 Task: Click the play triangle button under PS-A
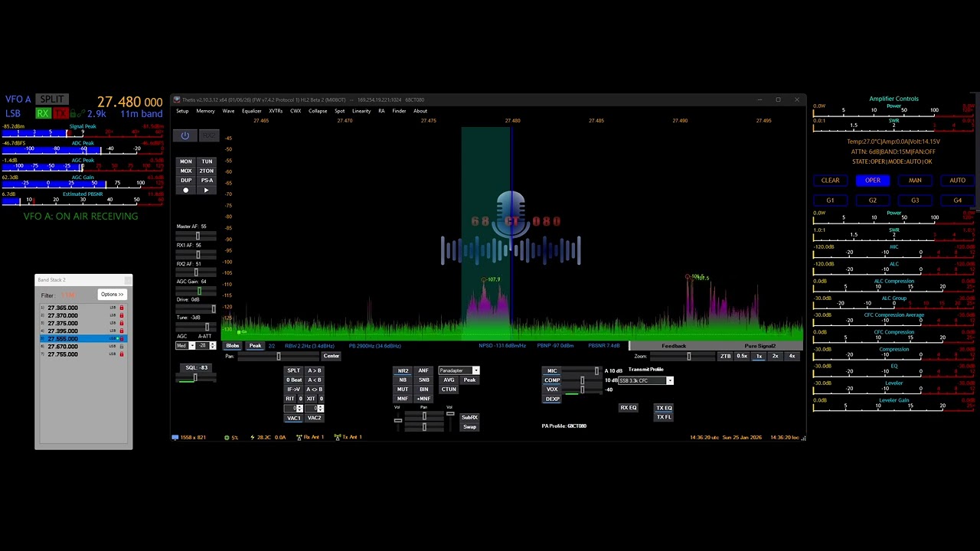click(x=206, y=190)
